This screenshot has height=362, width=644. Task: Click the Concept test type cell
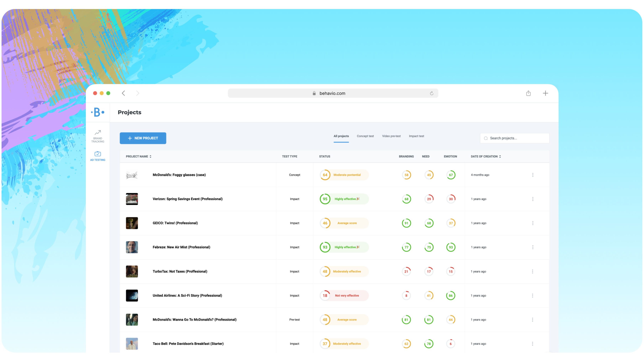point(295,175)
